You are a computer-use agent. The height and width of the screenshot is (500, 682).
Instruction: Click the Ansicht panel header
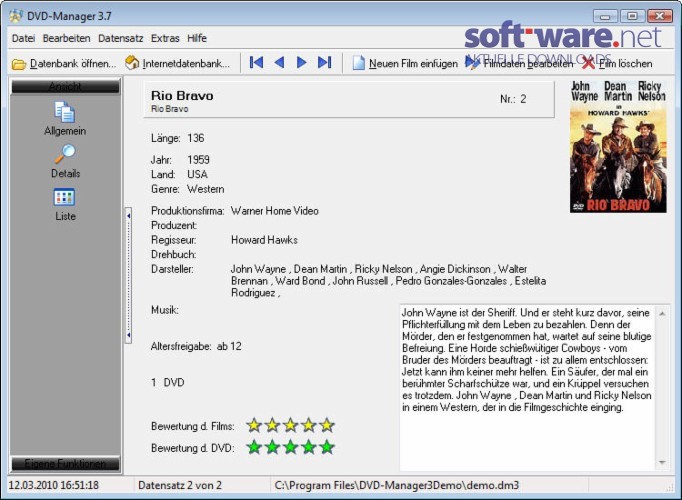[x=65, y=87]
